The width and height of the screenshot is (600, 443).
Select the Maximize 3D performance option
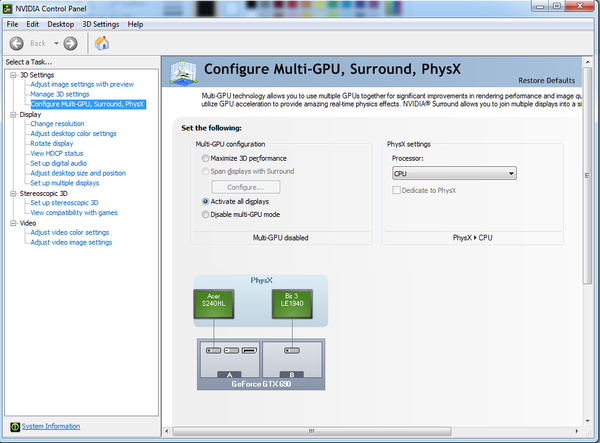coord(206,158)
